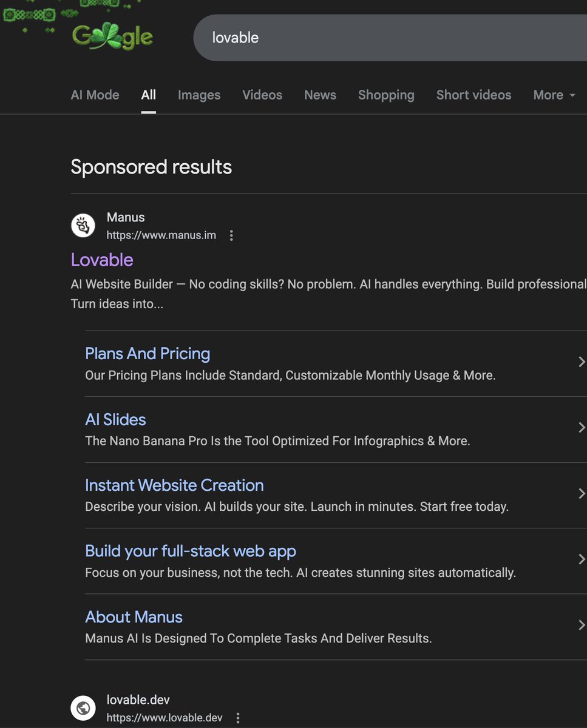Screen dimensions: 587x728
Task: Switch to Images tab
Action: [x=199, y=95]
